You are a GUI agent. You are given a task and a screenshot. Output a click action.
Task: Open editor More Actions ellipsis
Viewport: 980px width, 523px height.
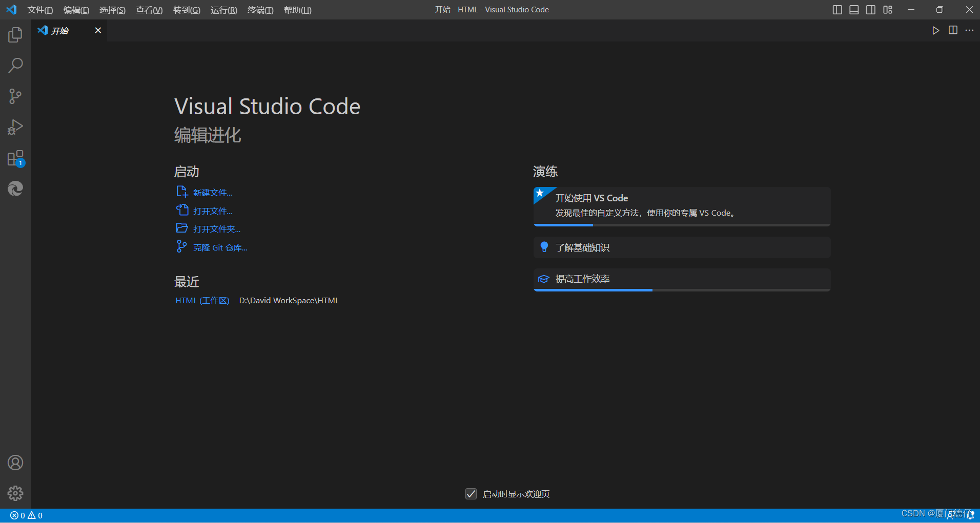point(969,30)
